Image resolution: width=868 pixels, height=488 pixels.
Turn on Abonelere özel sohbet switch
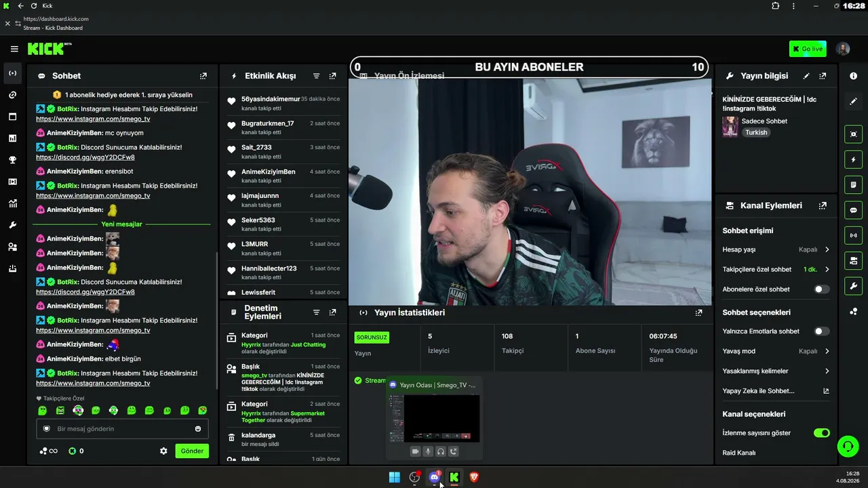(821, 289)
